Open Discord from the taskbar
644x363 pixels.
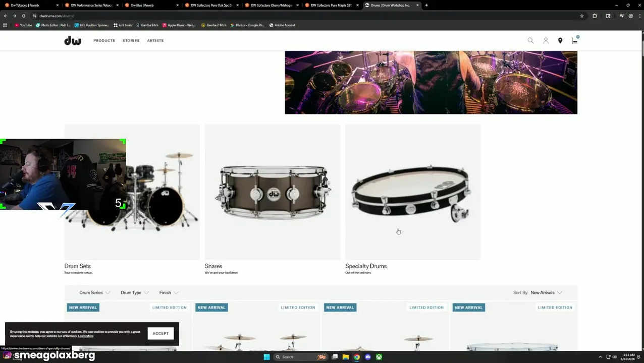click(368, 357)
